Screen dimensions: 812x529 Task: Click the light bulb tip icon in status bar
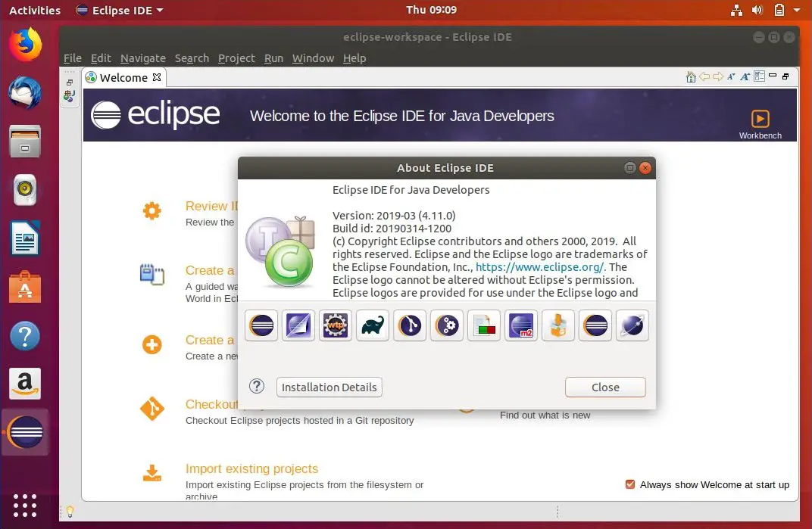(x=70, y=512)
